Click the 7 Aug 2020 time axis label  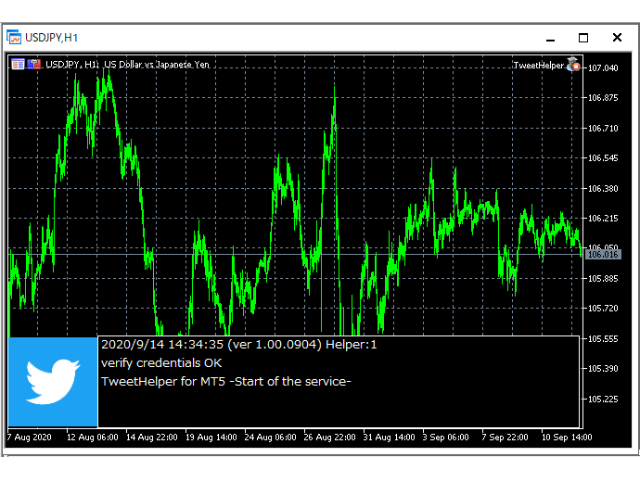point(30,437)
